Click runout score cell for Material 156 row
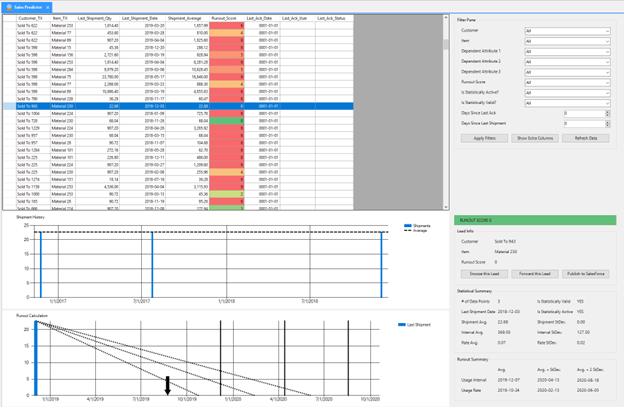 point(226,55)
